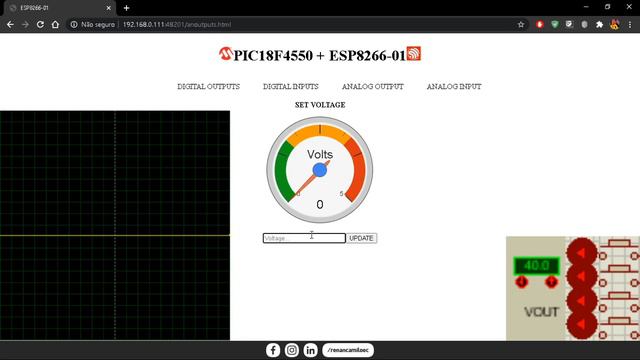Click the up arrow below the 40.0 display

[551, 282]
